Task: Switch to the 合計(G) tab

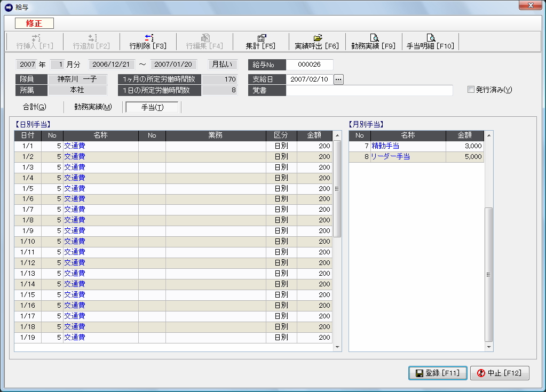Action: pos(35,107)
